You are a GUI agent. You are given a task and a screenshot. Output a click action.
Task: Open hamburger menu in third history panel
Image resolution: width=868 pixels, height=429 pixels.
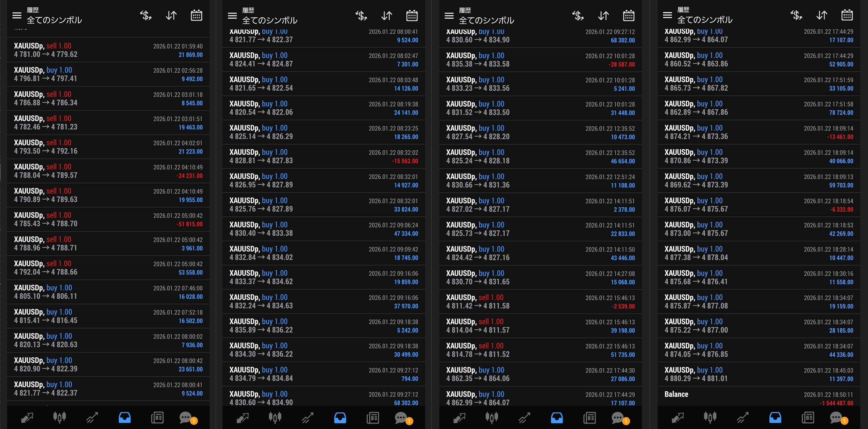click(x=449, y=16)
